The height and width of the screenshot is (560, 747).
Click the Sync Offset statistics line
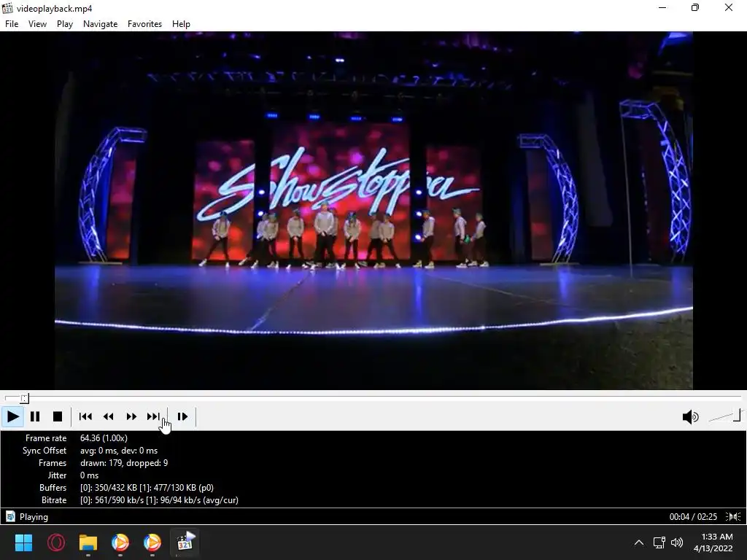coord(90,451)
